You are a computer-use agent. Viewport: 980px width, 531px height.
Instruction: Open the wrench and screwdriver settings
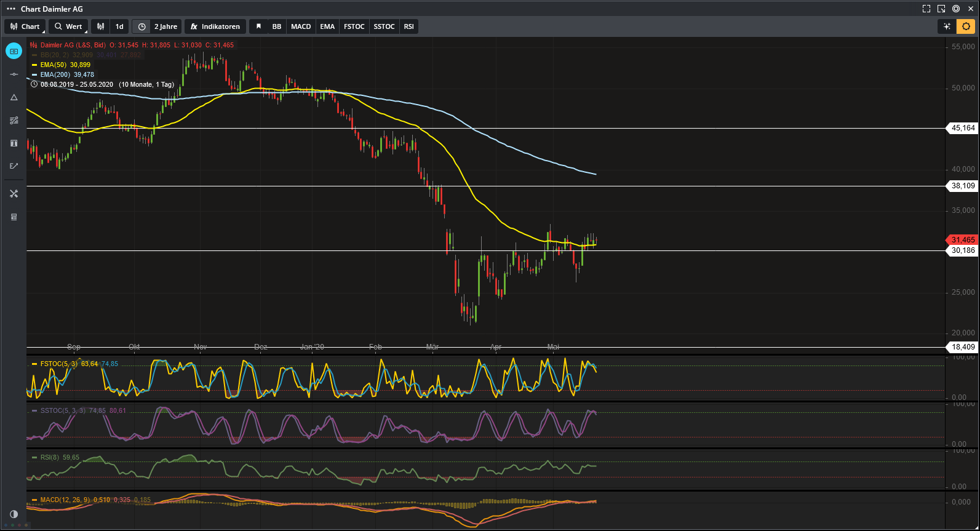coord(14,194)
